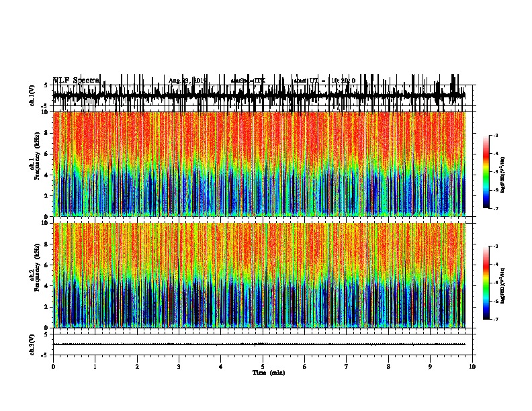Click the ch.1 spectrogram color bar
Image resolution: width=532 pixels, height=411 pixels.
click(x=486, y=171)
